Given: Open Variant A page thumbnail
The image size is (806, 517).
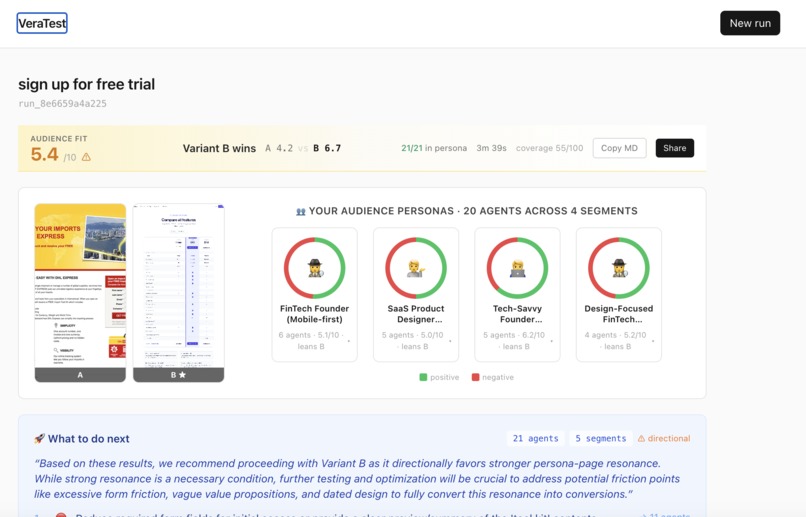Looking at the screenshot, I should (80, 292).
